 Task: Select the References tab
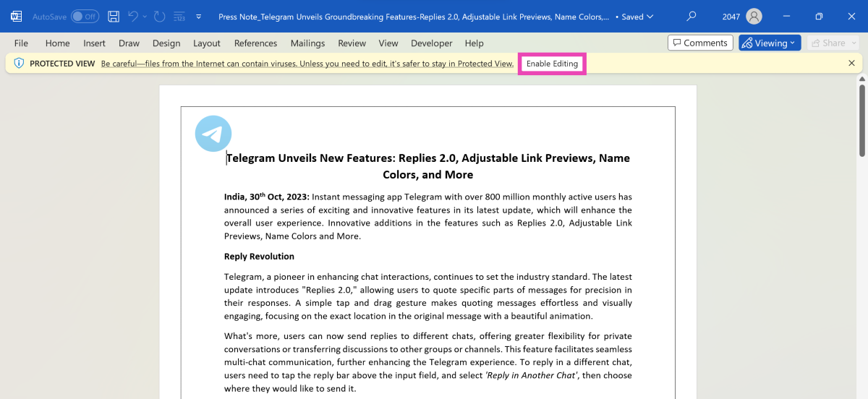tap(255, 43)
